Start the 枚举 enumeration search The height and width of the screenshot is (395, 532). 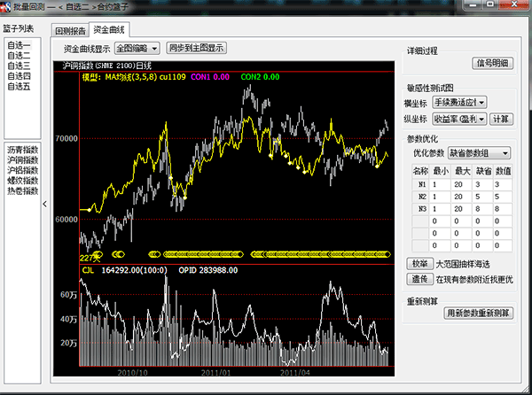[x=419, y=263]
